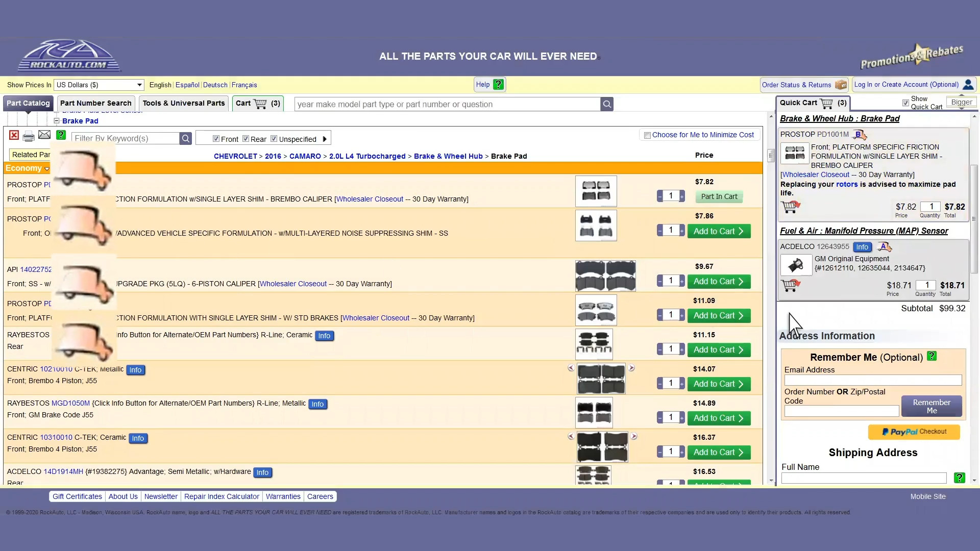Open Tools & Universal Parts tab

tap(184, 103)
